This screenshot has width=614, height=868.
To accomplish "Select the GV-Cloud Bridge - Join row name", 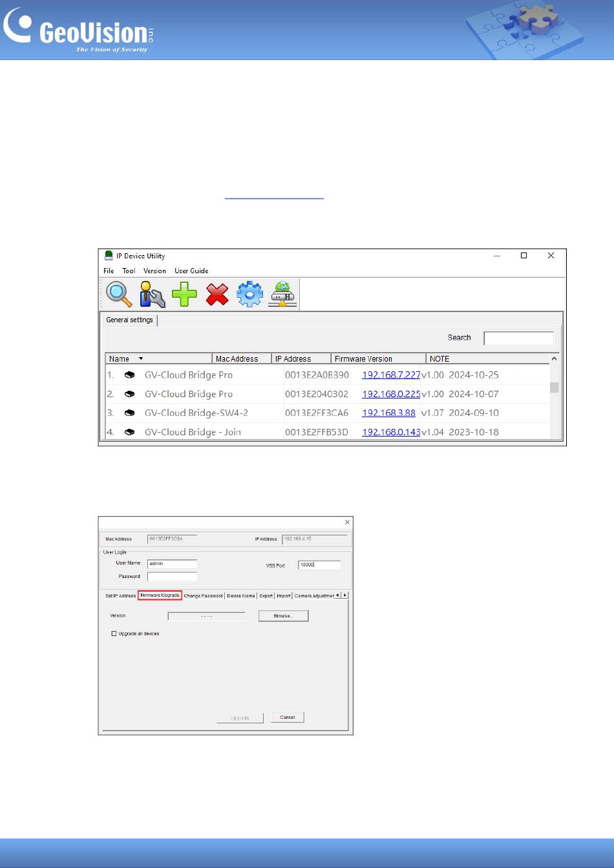I will tap(193, 432).
